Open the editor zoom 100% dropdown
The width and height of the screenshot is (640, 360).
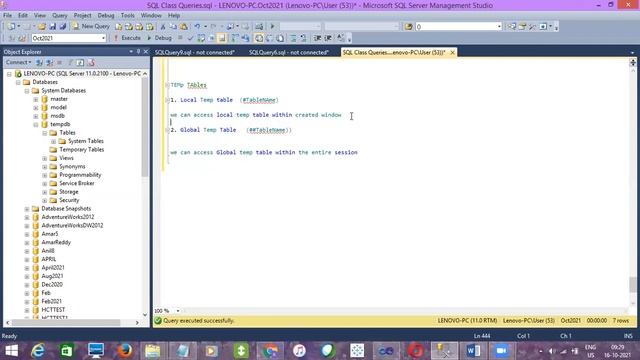tap(178, 311)
